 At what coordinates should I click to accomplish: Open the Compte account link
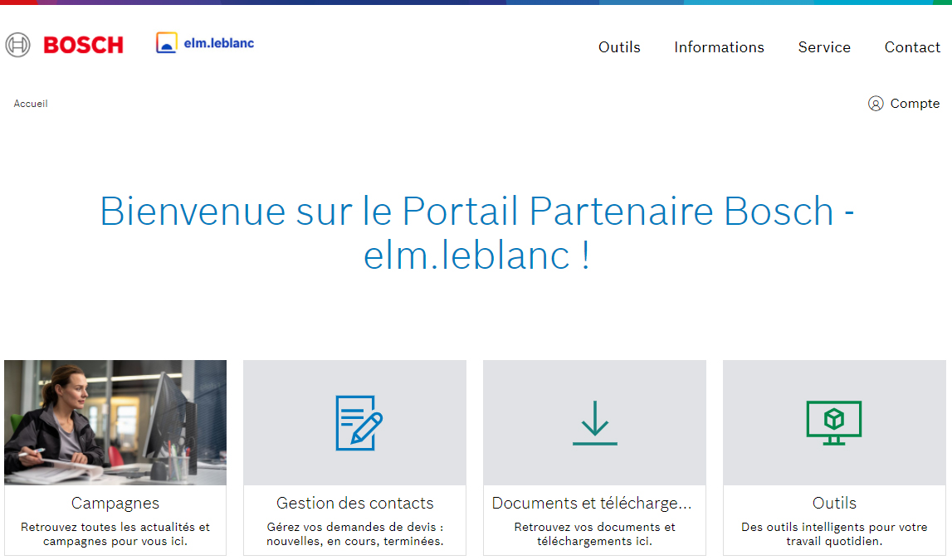[x=915, y=104]
